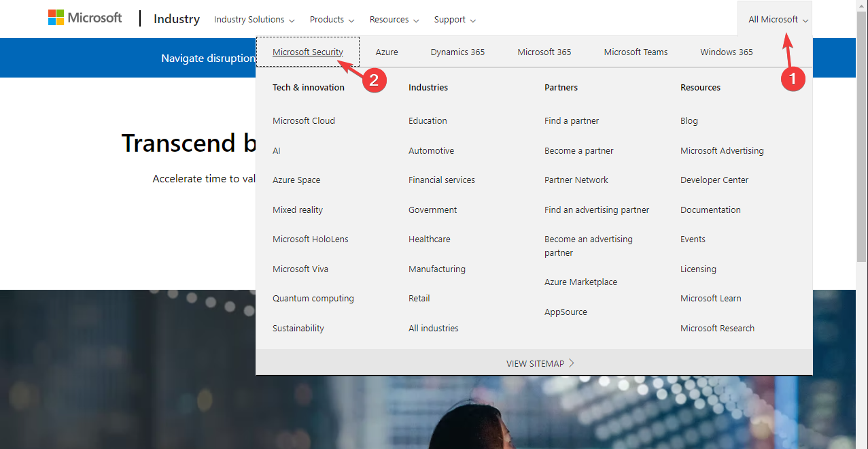Go to Microsoft Advertising

click(x=722, y=151)
